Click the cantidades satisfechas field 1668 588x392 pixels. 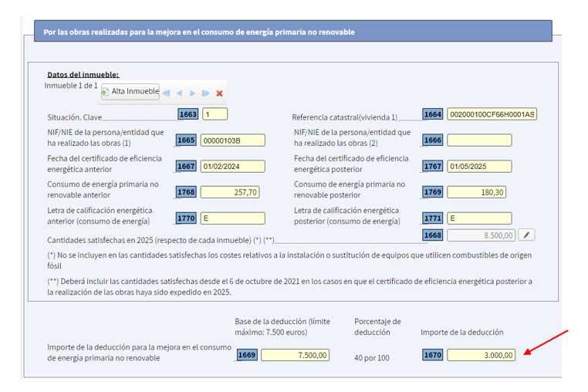[481, 235]
